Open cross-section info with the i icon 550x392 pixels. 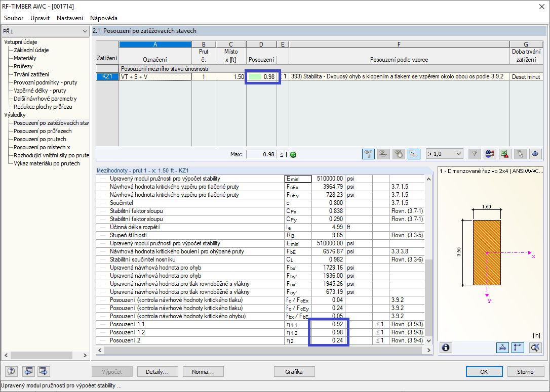pyautogui.click(x=446, y=347)
